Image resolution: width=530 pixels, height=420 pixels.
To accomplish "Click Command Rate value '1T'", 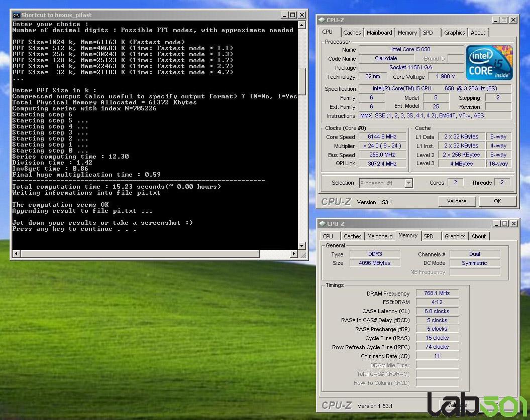I will pyautogui.click(x=437, y=356).
